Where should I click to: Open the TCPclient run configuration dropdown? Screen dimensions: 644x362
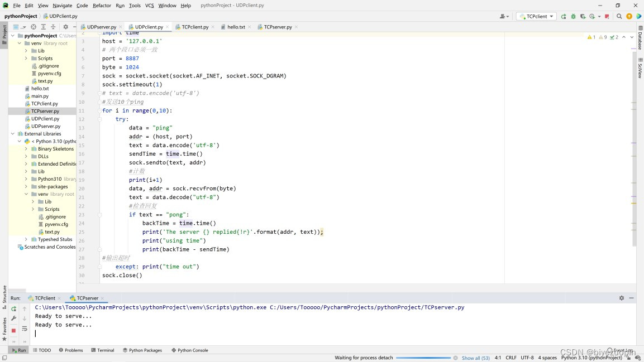(x=536, y=16)
